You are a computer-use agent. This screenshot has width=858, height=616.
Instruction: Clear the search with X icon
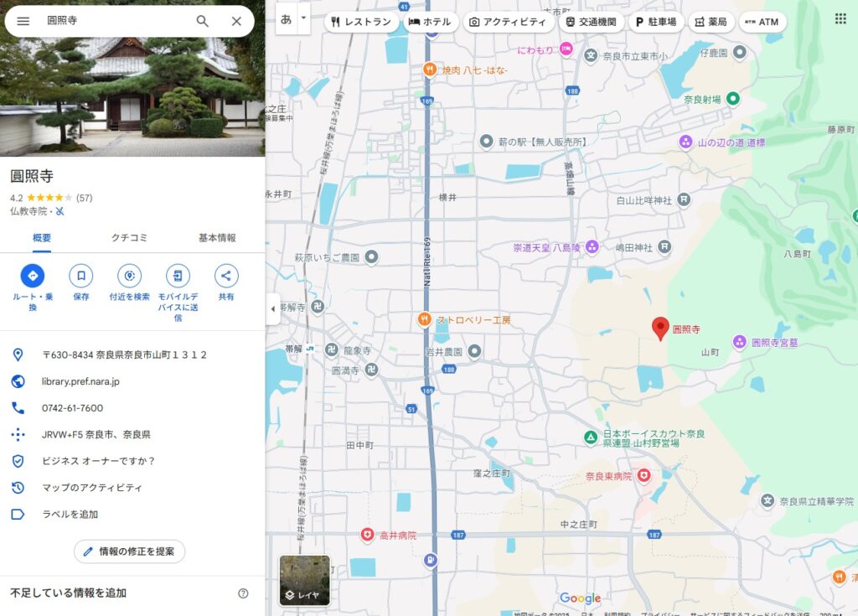tap(236, 21)
